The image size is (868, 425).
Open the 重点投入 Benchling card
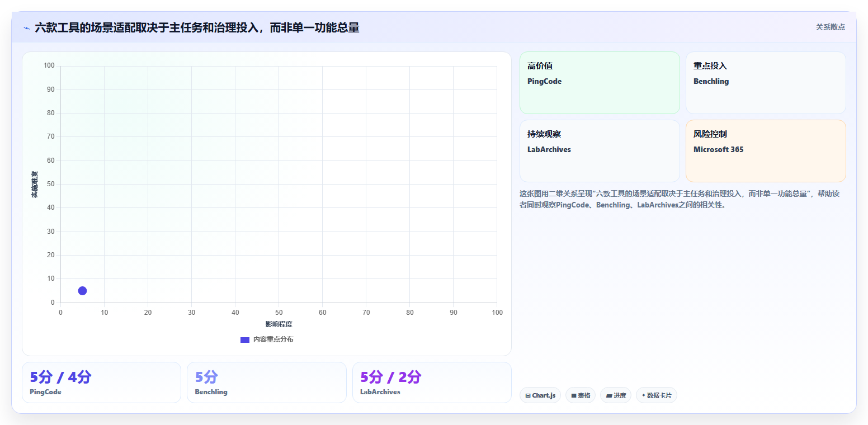click(x=766, y=83)
